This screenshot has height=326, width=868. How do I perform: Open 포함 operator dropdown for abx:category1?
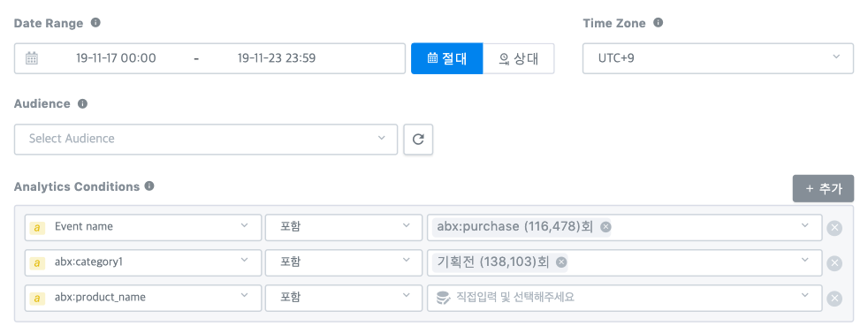pyautogui.click(x=344, y=263)
